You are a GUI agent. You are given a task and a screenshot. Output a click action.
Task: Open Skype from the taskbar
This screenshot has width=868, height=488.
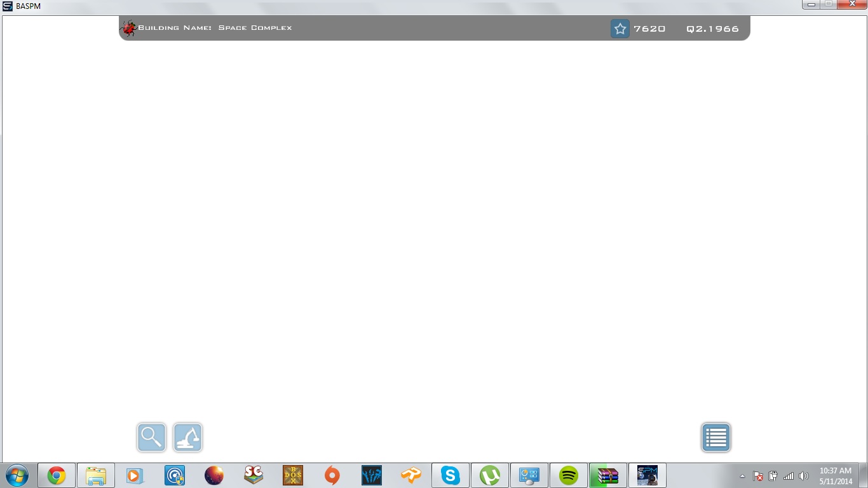(x=450, y=475)
